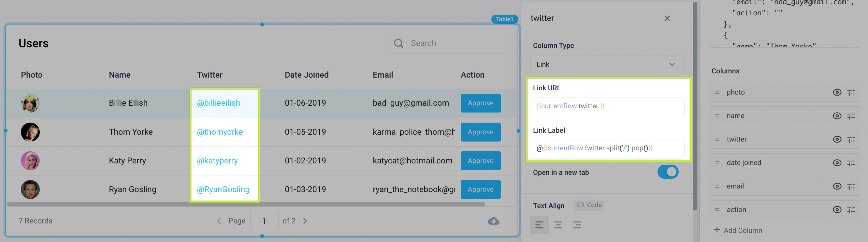The image size is (868, 242).
Task: Select center text alignment
Action: pyautogui.click(x=558, y=225)
